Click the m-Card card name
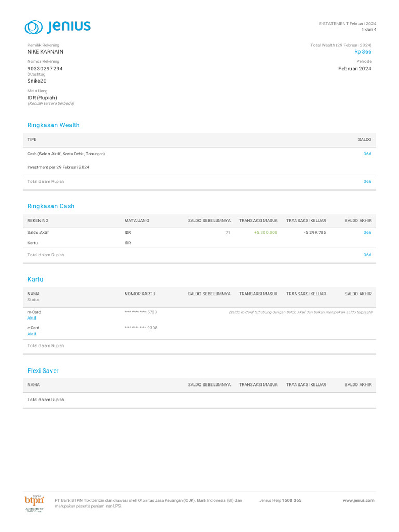The height and width of the screenshot is (532, 399). 34,312
